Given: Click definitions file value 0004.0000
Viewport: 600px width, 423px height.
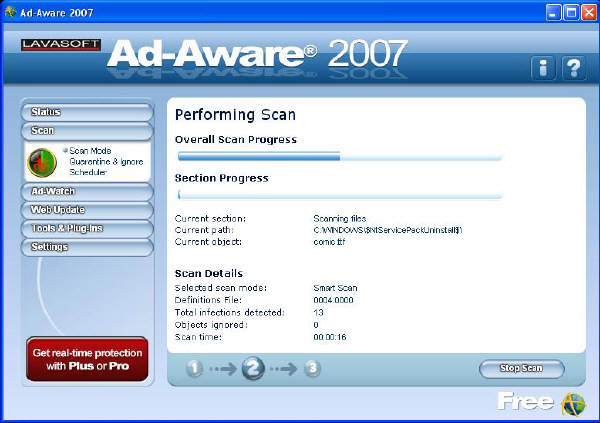Looking at the screenshot, I should click(x=333, y=300).
